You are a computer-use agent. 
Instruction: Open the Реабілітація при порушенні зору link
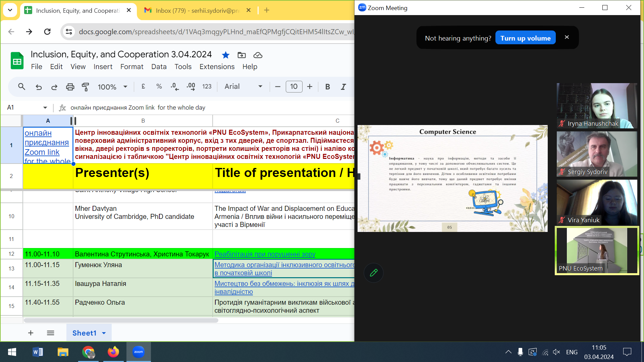tap(265, 254)
